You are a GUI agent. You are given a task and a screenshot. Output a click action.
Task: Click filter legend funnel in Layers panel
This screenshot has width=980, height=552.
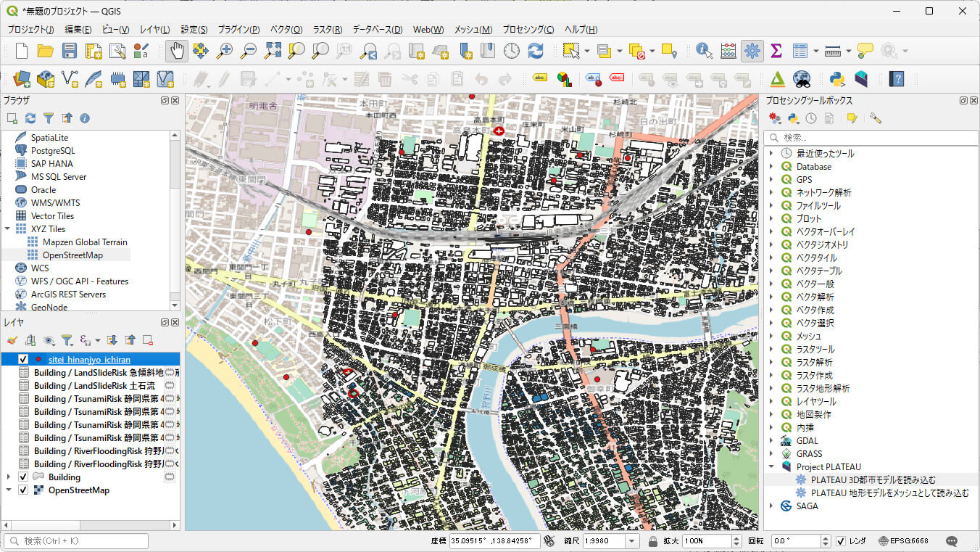[67, 339]
